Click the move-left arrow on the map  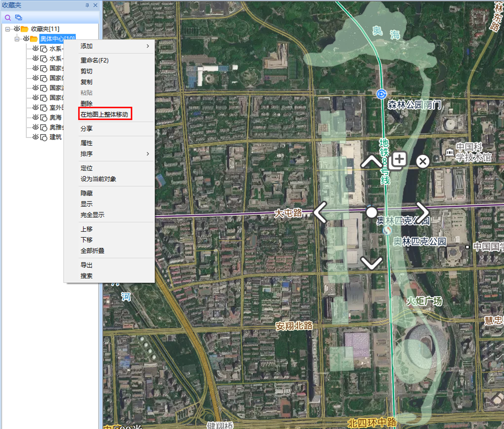pos(320,212)
